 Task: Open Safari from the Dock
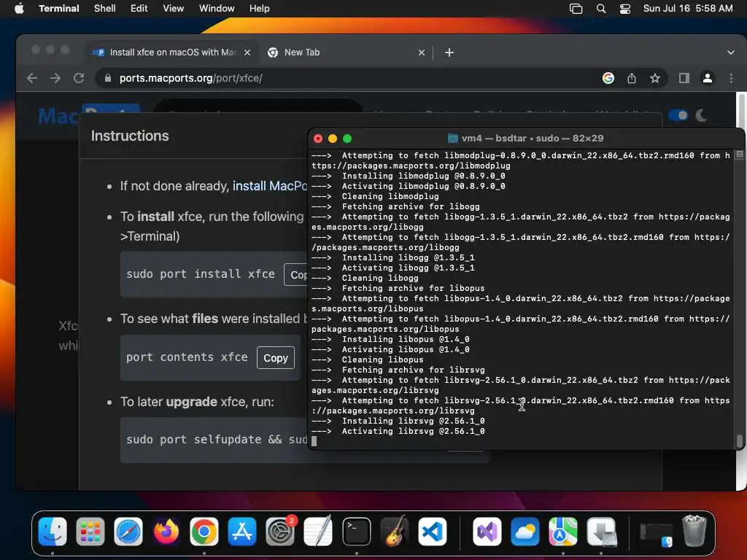(x=128, y=532)
